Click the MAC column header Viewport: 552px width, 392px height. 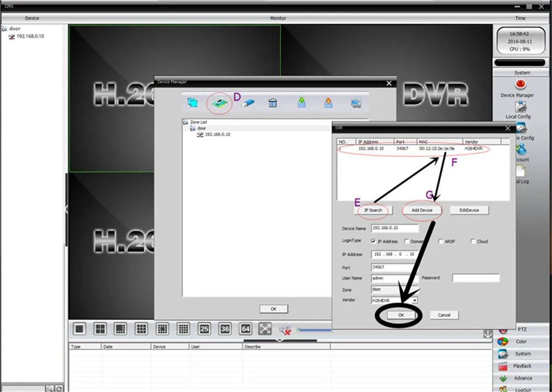pyautogui.click(x=440, y=141)
